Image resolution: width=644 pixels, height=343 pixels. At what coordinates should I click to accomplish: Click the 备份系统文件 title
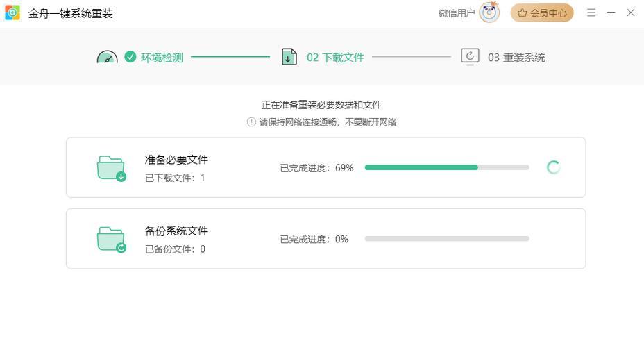click(176, 231)
